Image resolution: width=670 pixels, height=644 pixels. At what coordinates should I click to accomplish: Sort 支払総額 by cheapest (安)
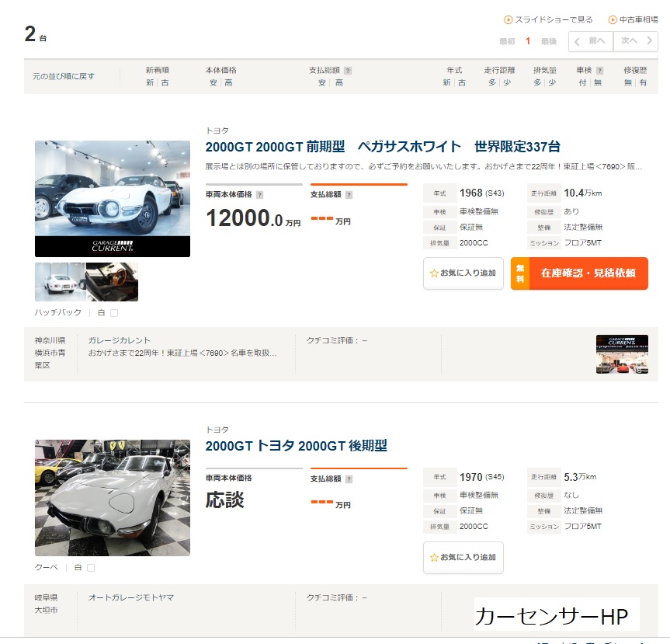point(322,82)
